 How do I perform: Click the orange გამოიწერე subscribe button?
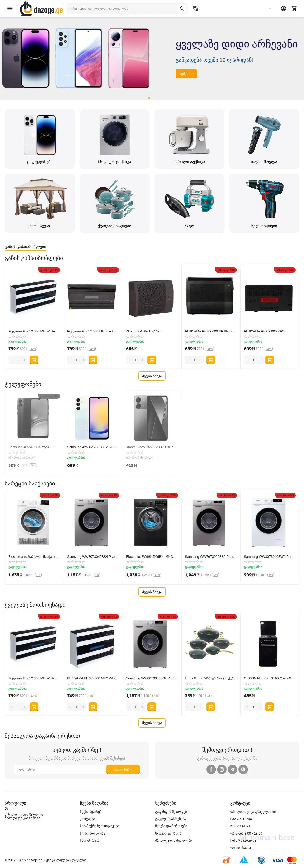point(123,769)
